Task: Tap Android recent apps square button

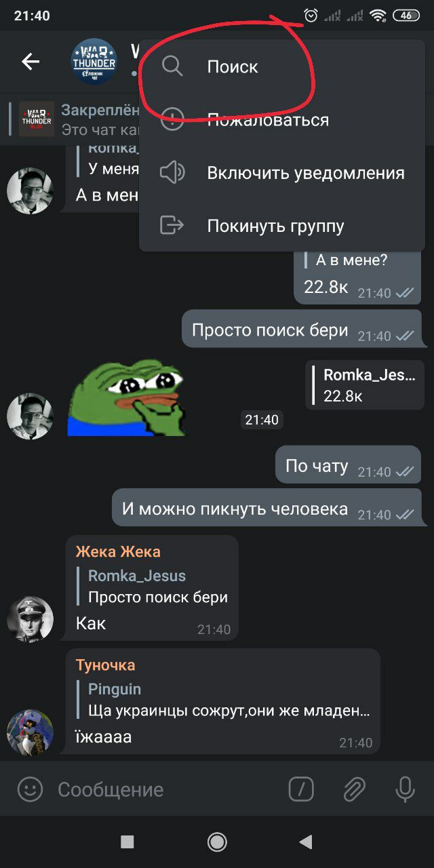Action: [x=127, y=842]
